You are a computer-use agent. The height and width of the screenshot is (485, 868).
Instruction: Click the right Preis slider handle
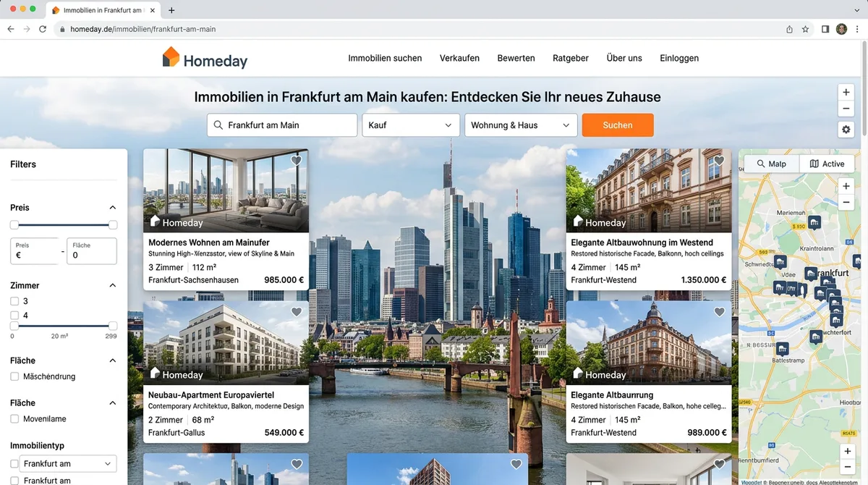click(x=113, y=225)
